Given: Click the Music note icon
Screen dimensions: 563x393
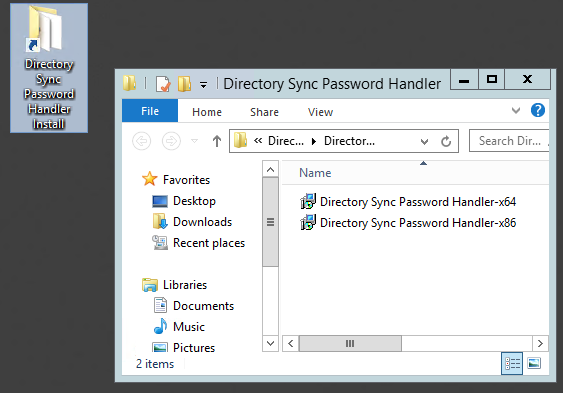Looking at the screenshot, I should pyautogui.click(x=160, y=326).
